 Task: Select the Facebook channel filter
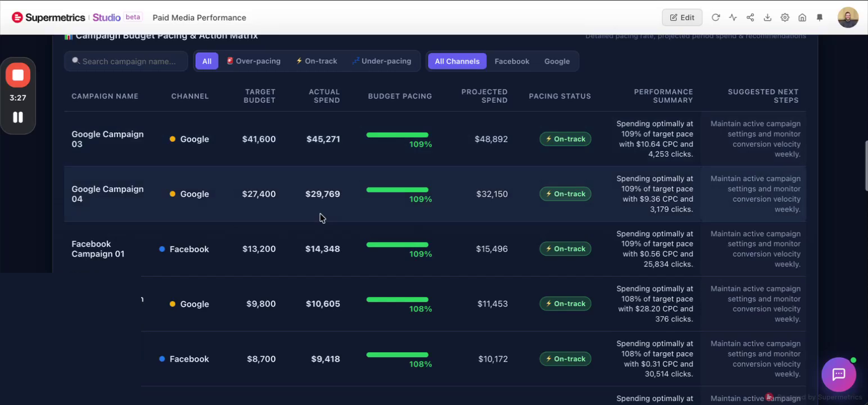512,61
